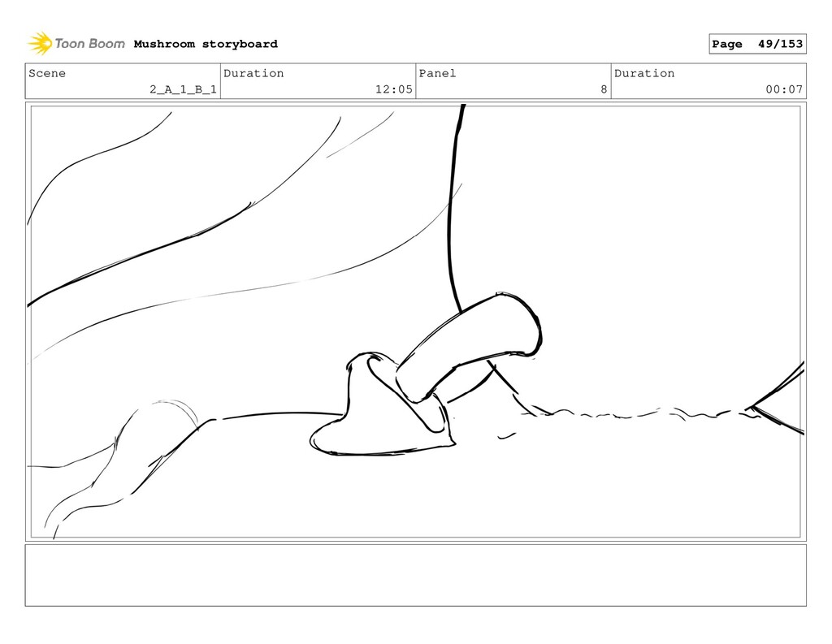Screen dimensions: 832x644
Task: Select the Mushroom storyboard title text
Action: tap(206, 44)
